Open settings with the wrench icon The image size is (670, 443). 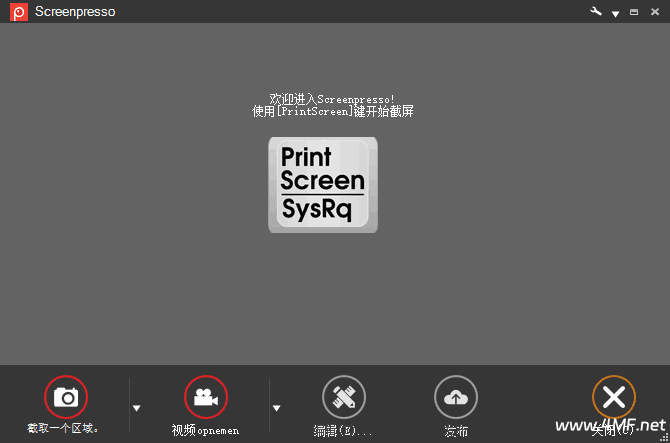click(x=597, y=12)
